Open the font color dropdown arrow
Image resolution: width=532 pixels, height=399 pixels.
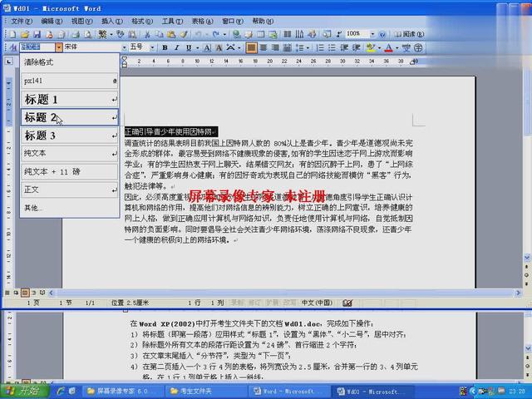pos(397,47)
